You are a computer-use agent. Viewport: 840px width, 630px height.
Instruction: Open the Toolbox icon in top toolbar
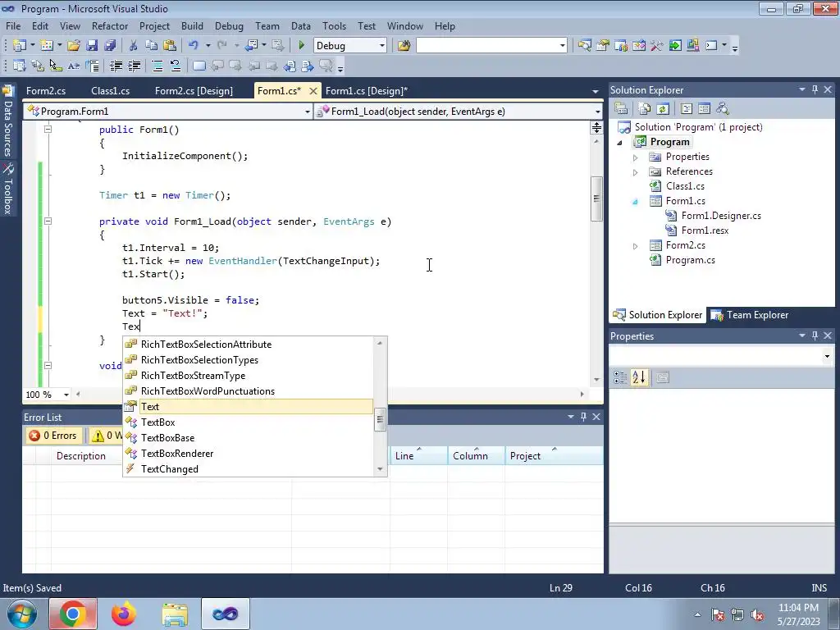[657, 46]
